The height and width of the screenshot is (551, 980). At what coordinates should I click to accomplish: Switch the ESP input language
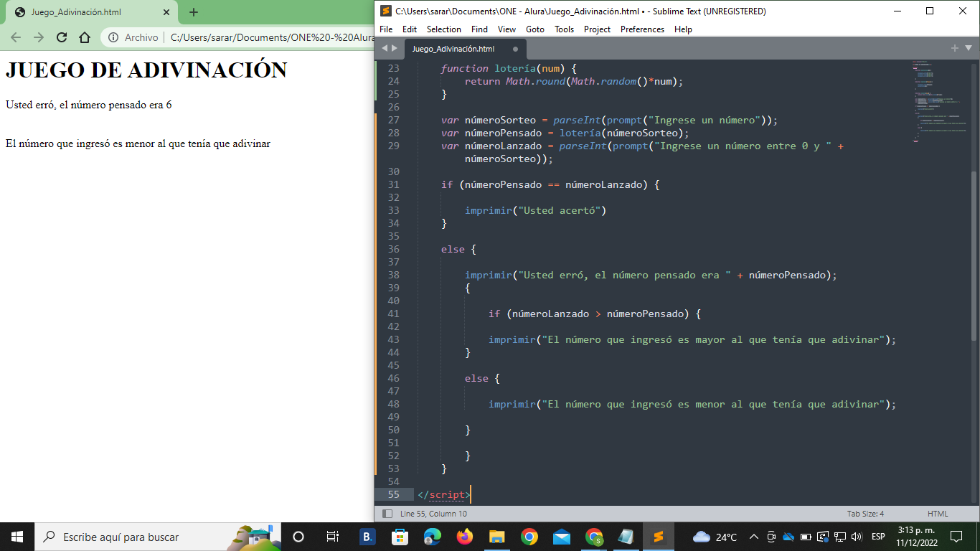coord(878,537)
